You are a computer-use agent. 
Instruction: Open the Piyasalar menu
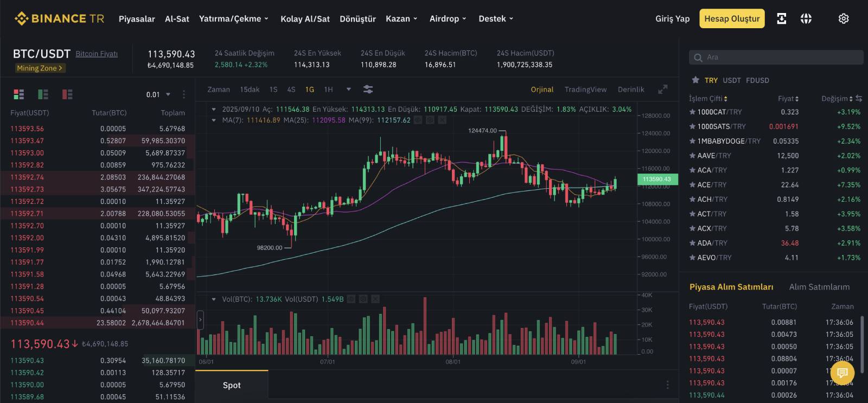coord(137,18)
